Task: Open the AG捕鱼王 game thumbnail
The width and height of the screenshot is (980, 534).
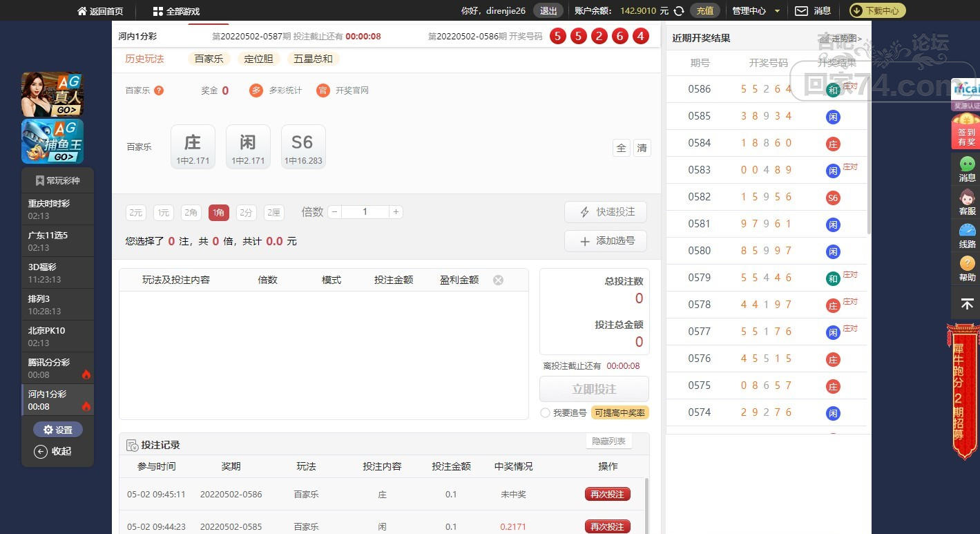Action: [x=52, y=142]
